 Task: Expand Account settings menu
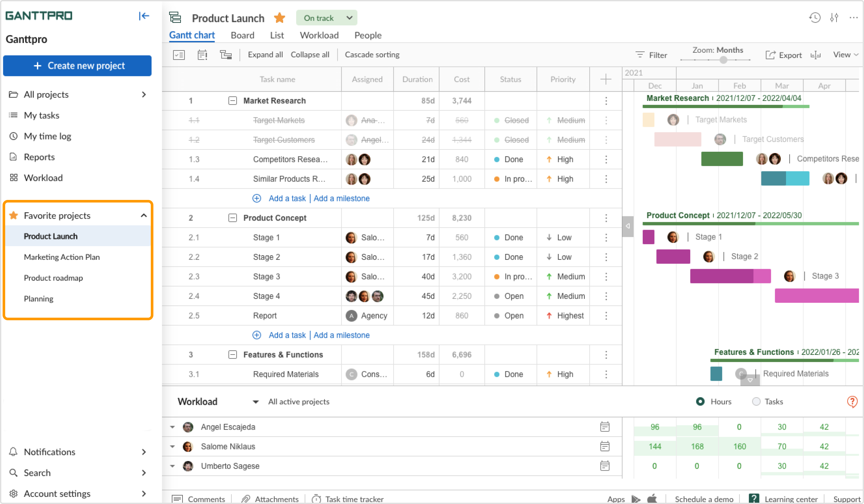tap(144, 494)
